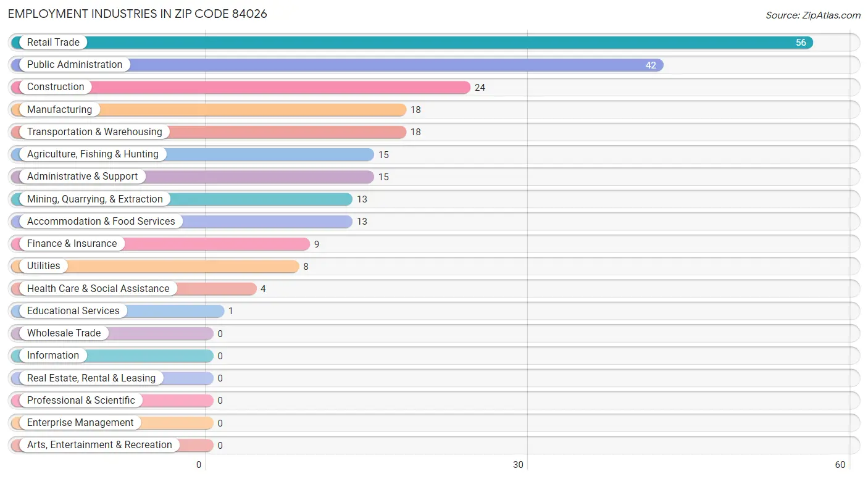Click the chart title Employment Industries in Zip Code 84026
Screen dimensions: 868x479
coord(138,14)
